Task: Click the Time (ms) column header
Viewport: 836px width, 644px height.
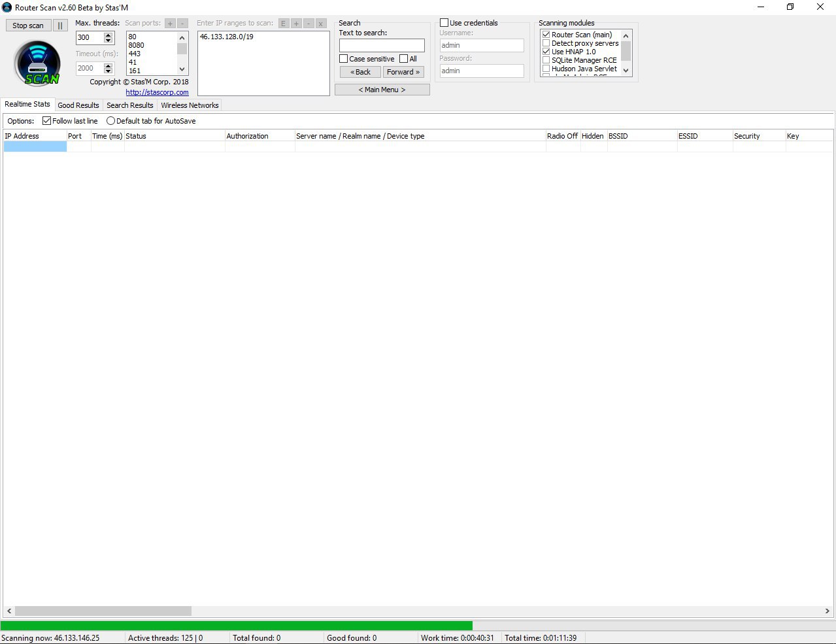Action: click(x=107, y=136)
